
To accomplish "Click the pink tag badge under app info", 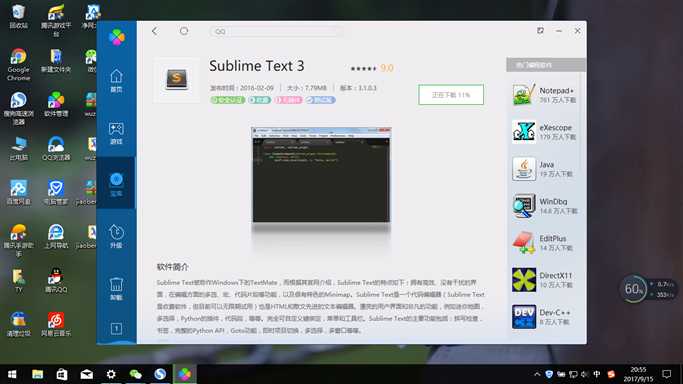I will [x=288, y=100].
